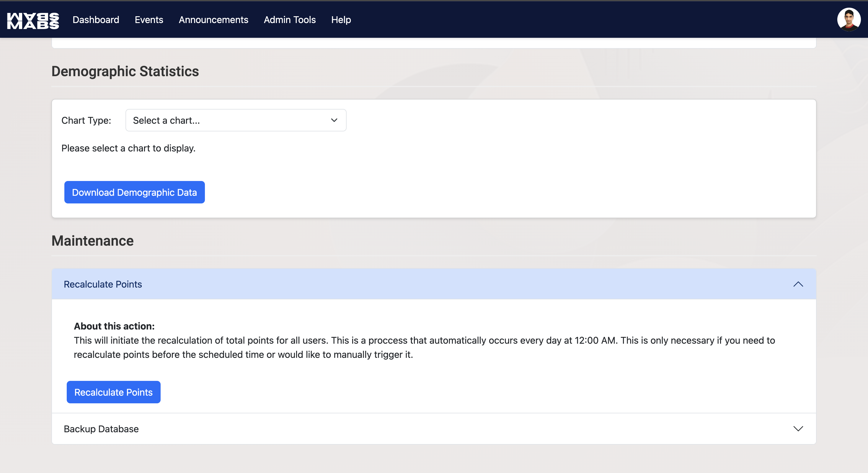Click the About this action text
Screen dimensions: 868x473
click(x=114, y=326)
